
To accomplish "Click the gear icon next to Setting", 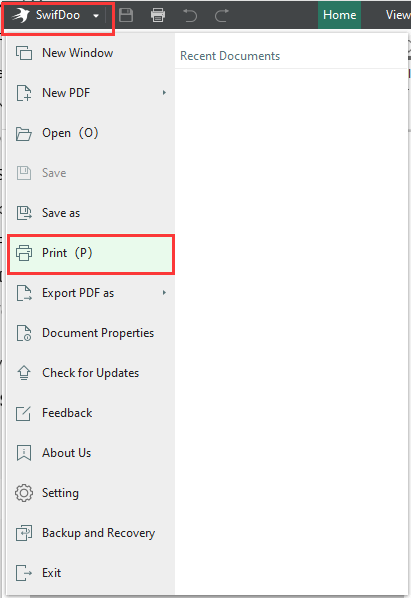I will pos(24,493).
